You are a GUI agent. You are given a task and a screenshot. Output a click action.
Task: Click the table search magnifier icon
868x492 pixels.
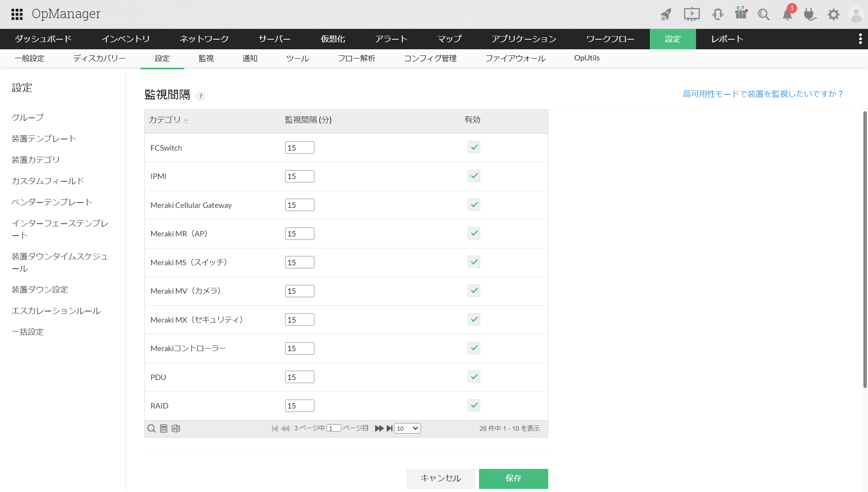pos(152,428)
